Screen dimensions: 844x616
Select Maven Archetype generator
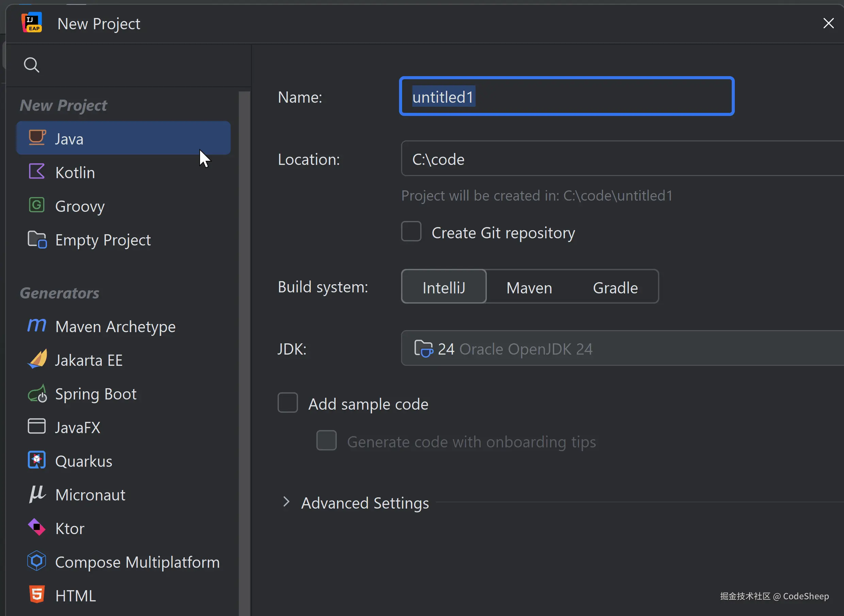(x=115, y=327)
